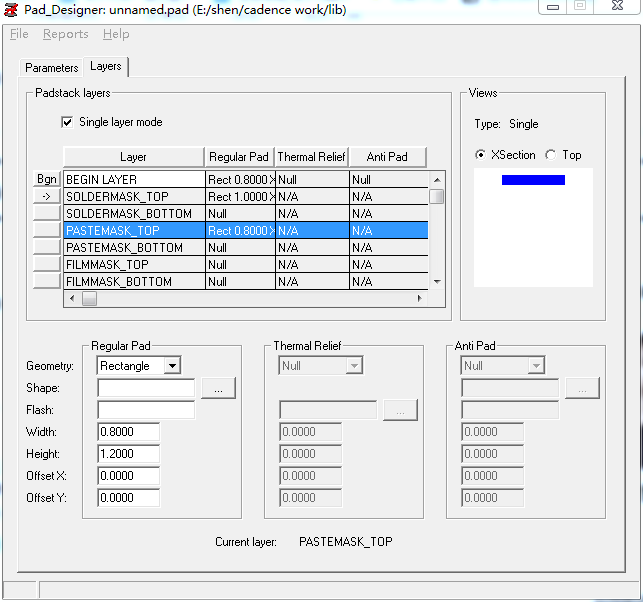This screenshot has height=602, width=643.
Task: Open the Reports menu
Action: 65,34
